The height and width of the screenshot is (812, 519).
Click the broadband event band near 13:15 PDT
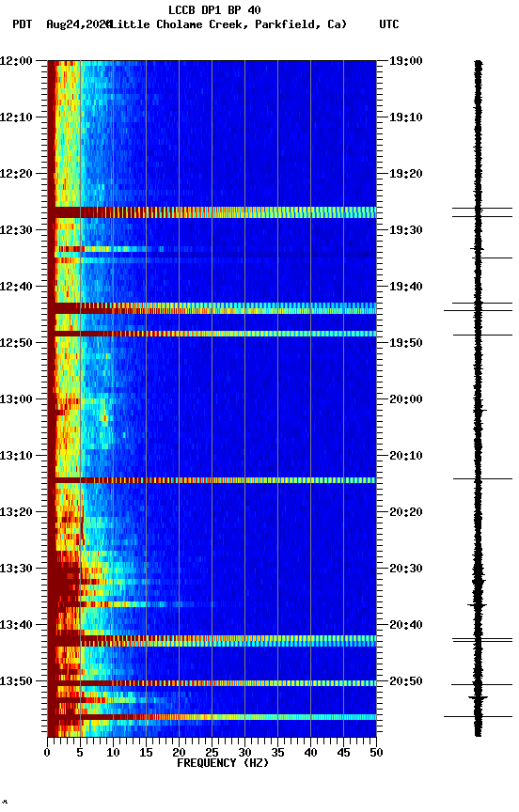coord(212,480)
